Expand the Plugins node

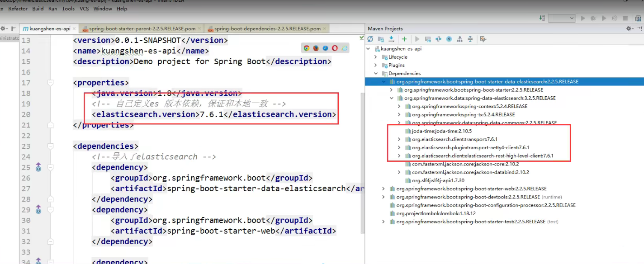[375, 65]
